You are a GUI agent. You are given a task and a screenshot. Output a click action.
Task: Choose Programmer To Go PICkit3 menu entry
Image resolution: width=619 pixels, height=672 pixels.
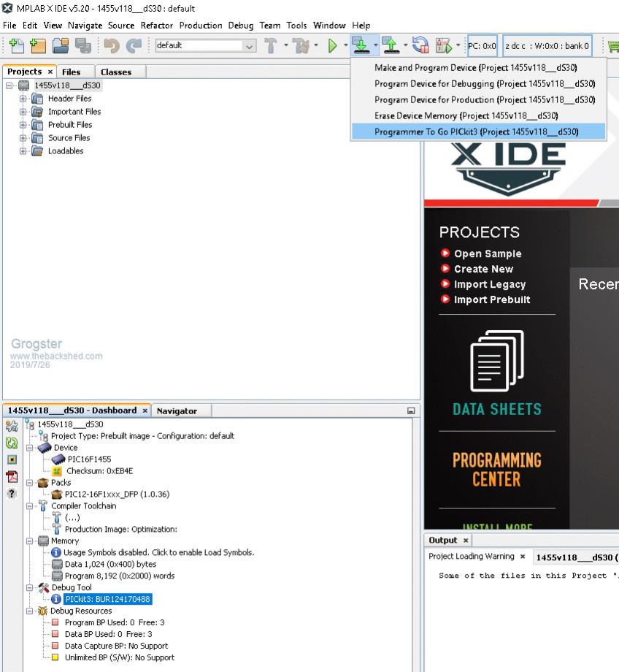pos(479,131)
